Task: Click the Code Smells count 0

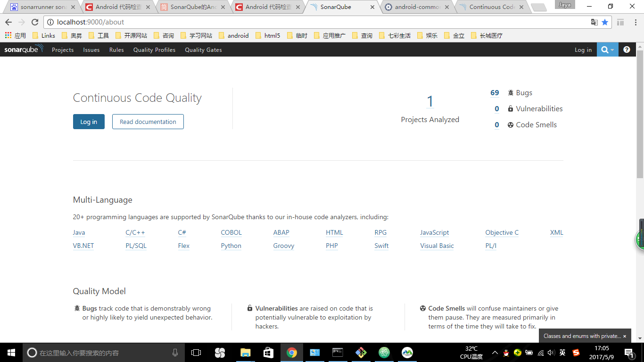Action: [497, 125]
